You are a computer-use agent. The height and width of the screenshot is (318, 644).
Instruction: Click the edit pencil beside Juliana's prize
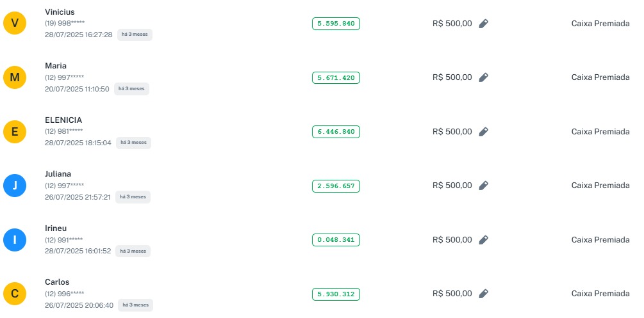tap(484, 186)
